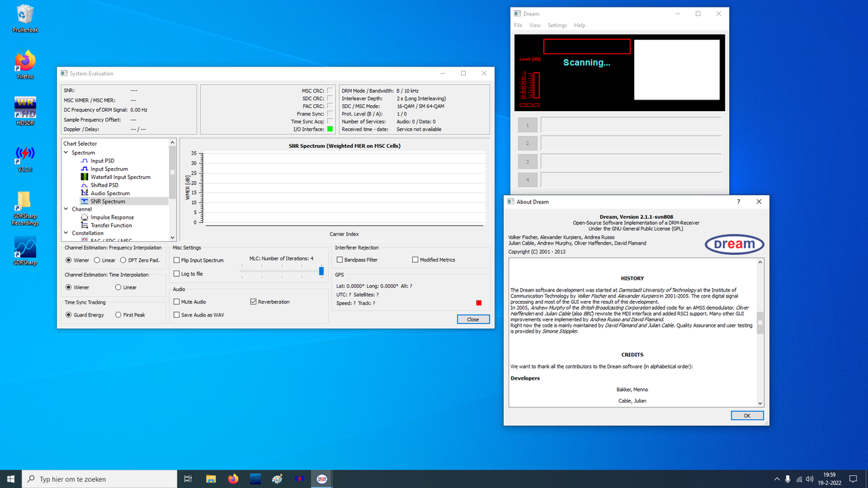Collapse the Constellation tree group
The width and height of the screenshot is (868, 488).
tap(66, 233)
